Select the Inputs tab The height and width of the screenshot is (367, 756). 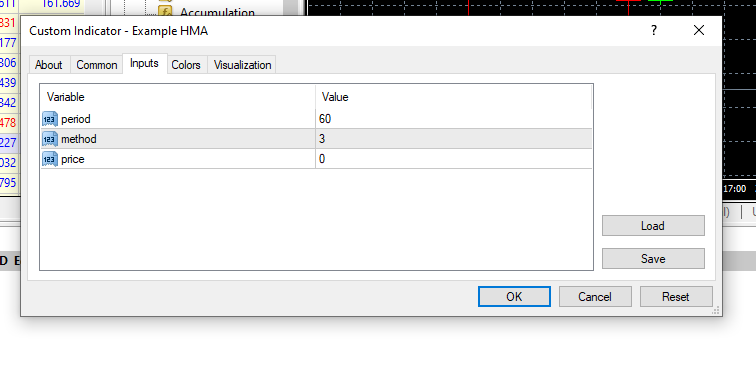144,64
